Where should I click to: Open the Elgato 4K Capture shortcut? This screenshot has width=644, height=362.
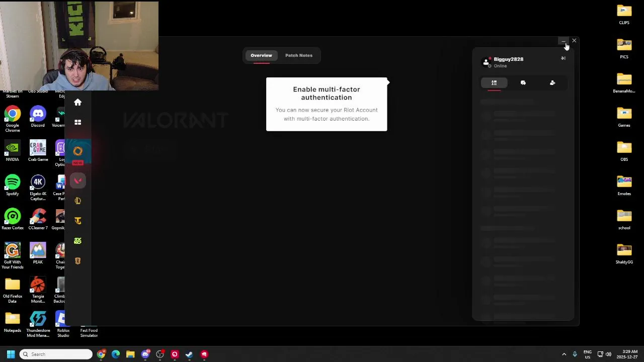(x=38, y=187)
